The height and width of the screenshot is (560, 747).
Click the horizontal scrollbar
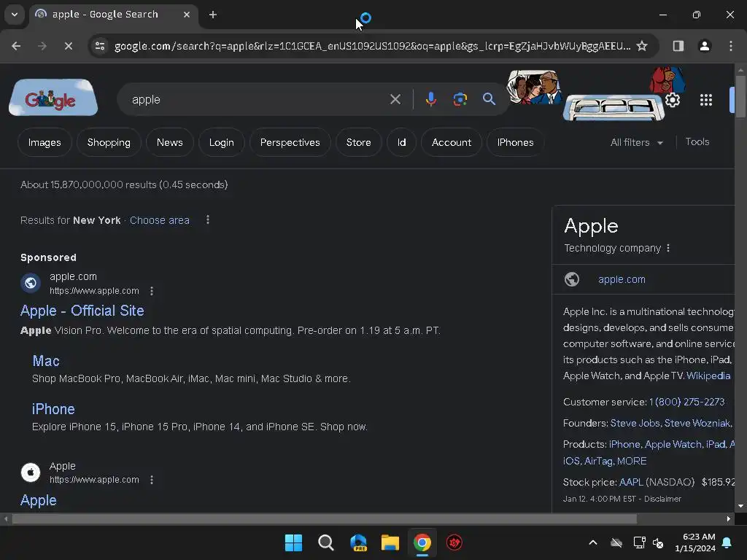pyautogui.click(x=324, y=518)
